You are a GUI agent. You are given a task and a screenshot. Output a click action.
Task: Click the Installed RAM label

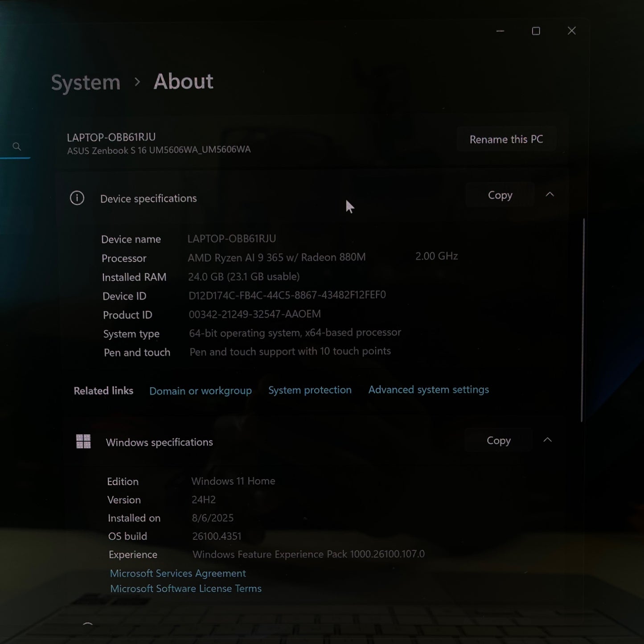coord(134,277)
